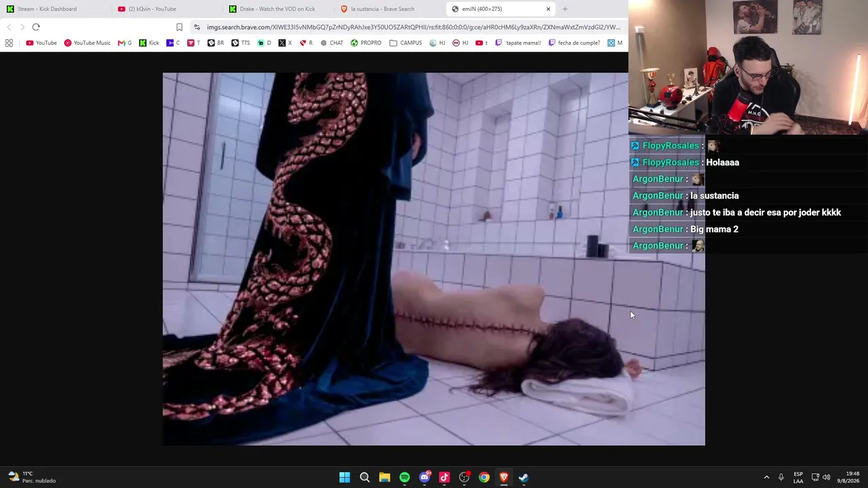Screen dimensions: 868x488
Task: Switch the ESP LAA keyboard layout
Action: tap(798, 477)
